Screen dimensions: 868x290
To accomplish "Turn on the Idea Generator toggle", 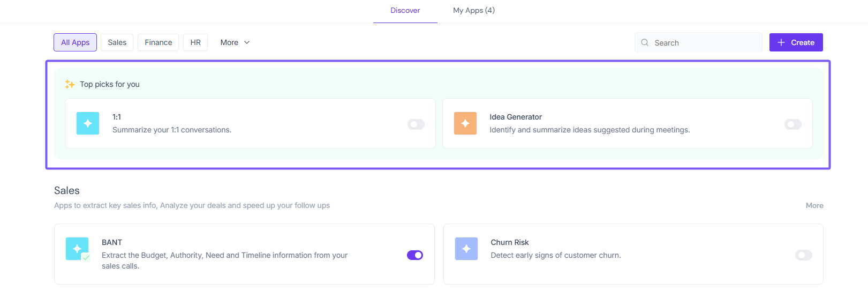I will (792, 124).
